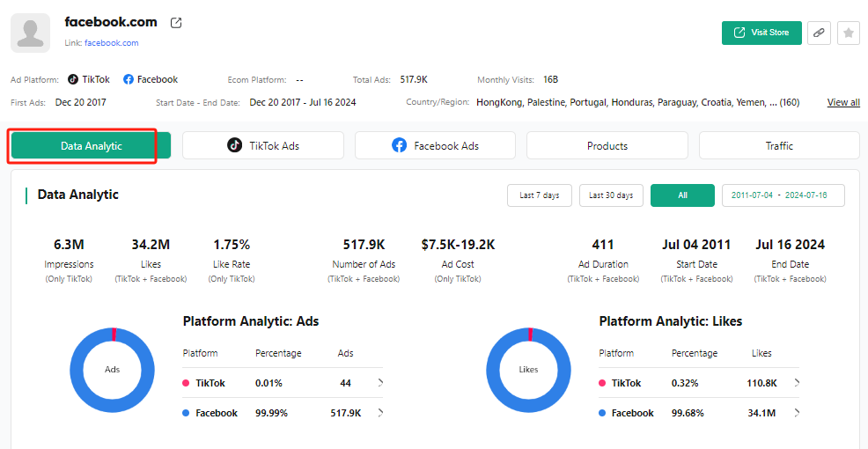
Task: Click the Jul 16 2024 End Date value
Action: (x=790, y=244)
